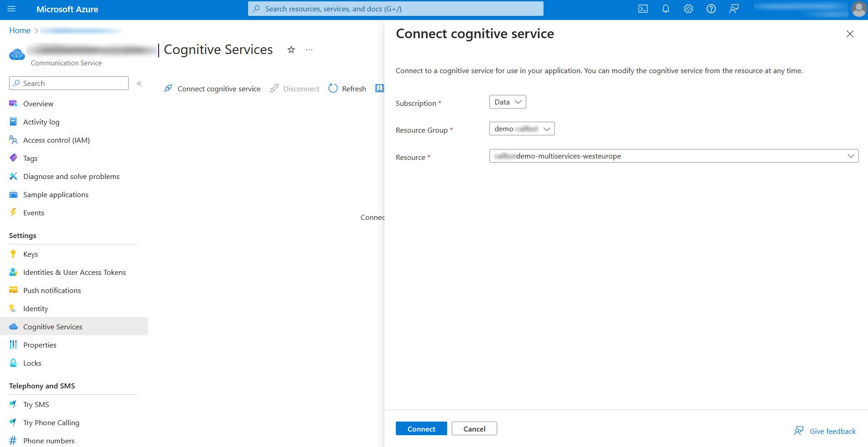868x447 pixels.
Task: Click the Activity log icon
Action: tap(13, 122)
